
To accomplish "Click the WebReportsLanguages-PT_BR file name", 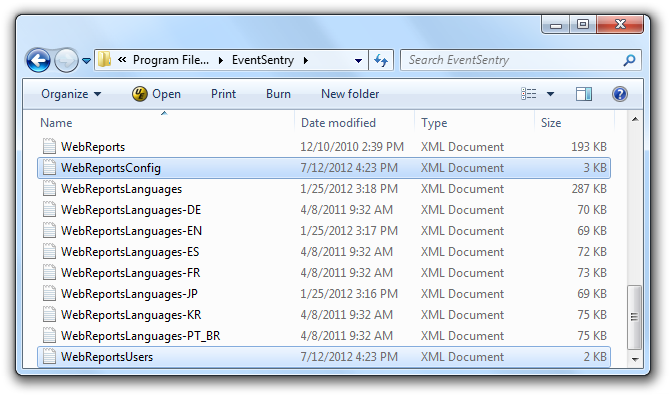I will 140,336.
